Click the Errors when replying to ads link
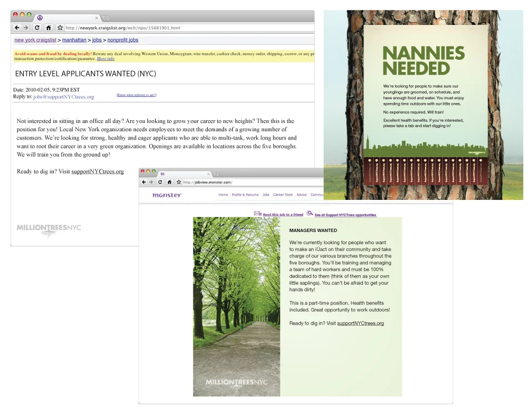This screenshot has height=412, width=532. (x=136, y=95)
